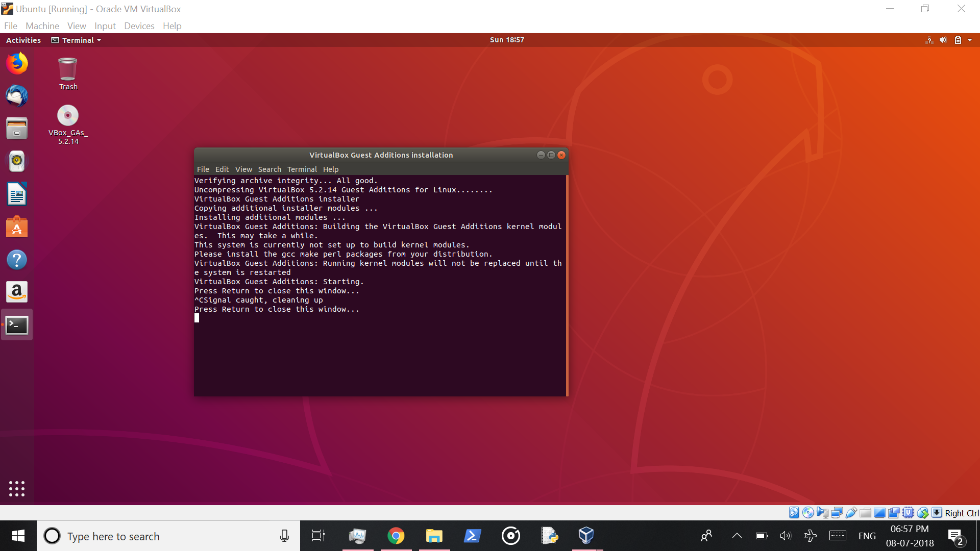Screen dimensions: 980x551
Task: Open PowerShell from Windows taskbar
Action: pos(472,536)
